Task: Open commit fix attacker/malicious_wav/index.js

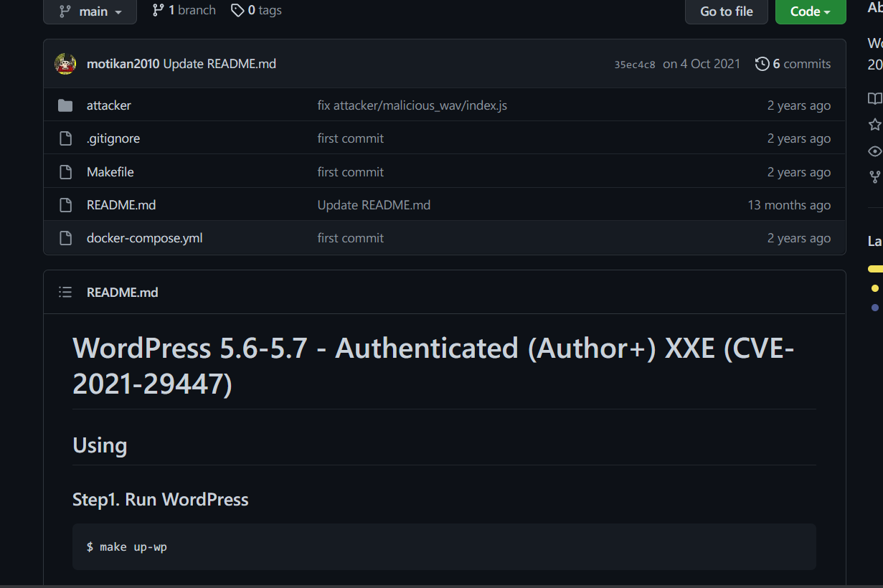Action: 412,105
